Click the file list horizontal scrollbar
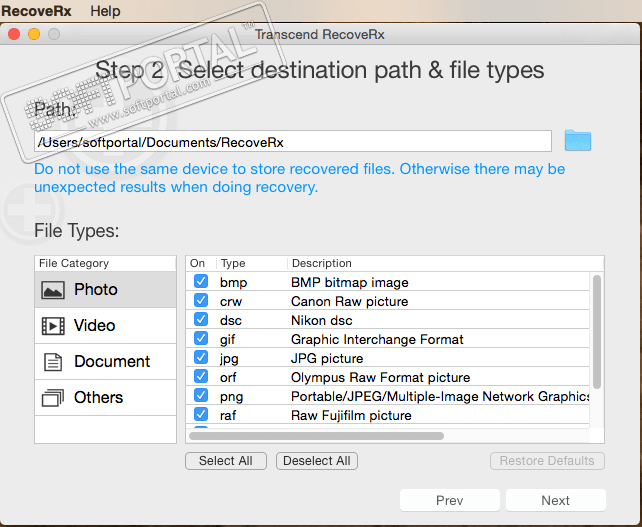Viewport: 642px width, 527px height. (316, 435)
